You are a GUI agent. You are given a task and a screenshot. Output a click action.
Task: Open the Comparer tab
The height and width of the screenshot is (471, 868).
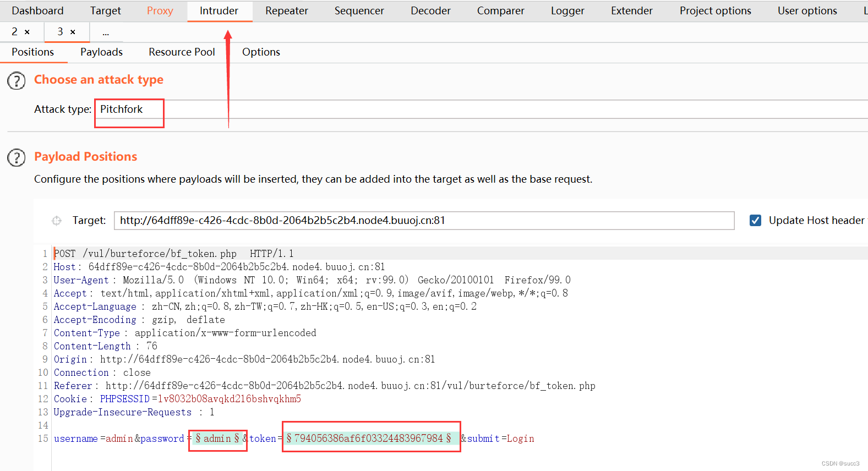[x=501, y=11]
